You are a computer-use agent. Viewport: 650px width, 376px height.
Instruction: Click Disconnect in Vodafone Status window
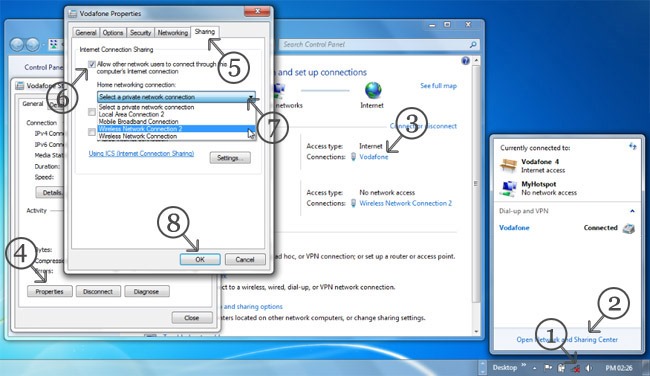(98, 291)
